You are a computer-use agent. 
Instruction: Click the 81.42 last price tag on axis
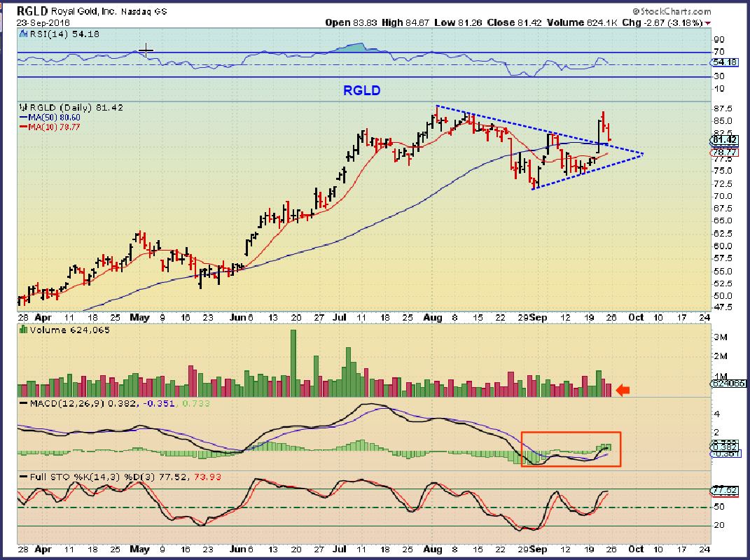pyautogui.click(x=724, y=139)
